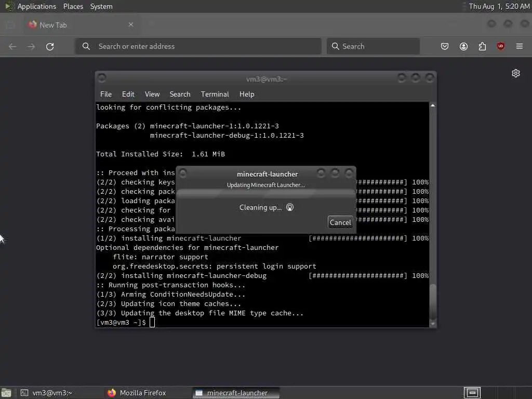Open terminal View menu

click(x=152, y=95)
